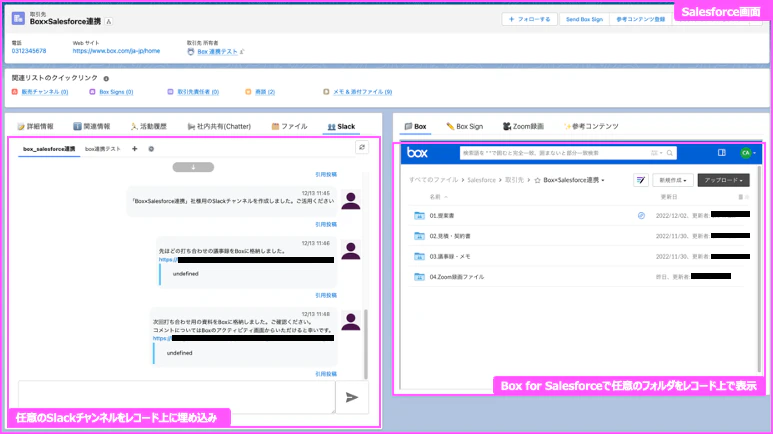The width and height of the screenshot is (773, 434).
Task: Go to すべてのファイル breadcrumb in Box
Action: [433, 180]
